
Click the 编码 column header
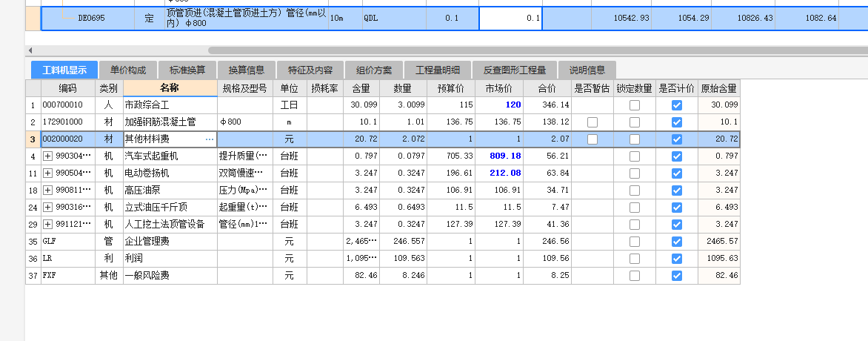[68, 88]
